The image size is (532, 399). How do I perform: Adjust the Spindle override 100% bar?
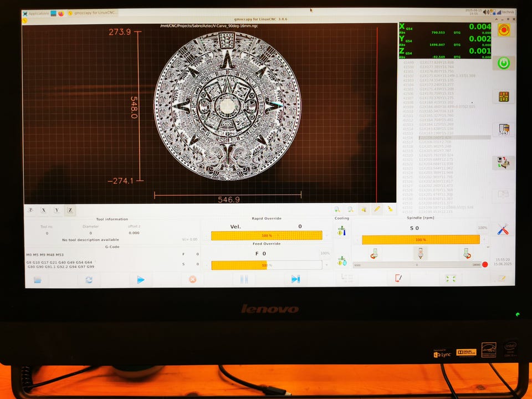coord(421,239)
